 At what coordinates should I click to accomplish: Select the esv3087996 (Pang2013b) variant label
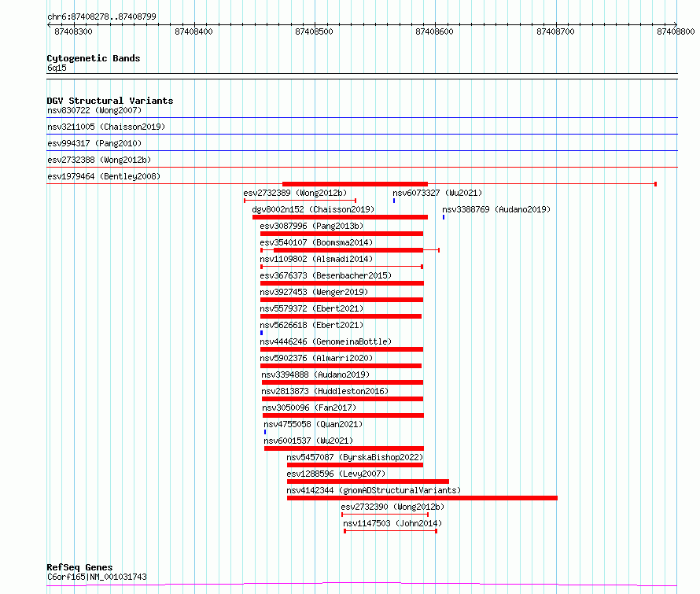[312, 226]
